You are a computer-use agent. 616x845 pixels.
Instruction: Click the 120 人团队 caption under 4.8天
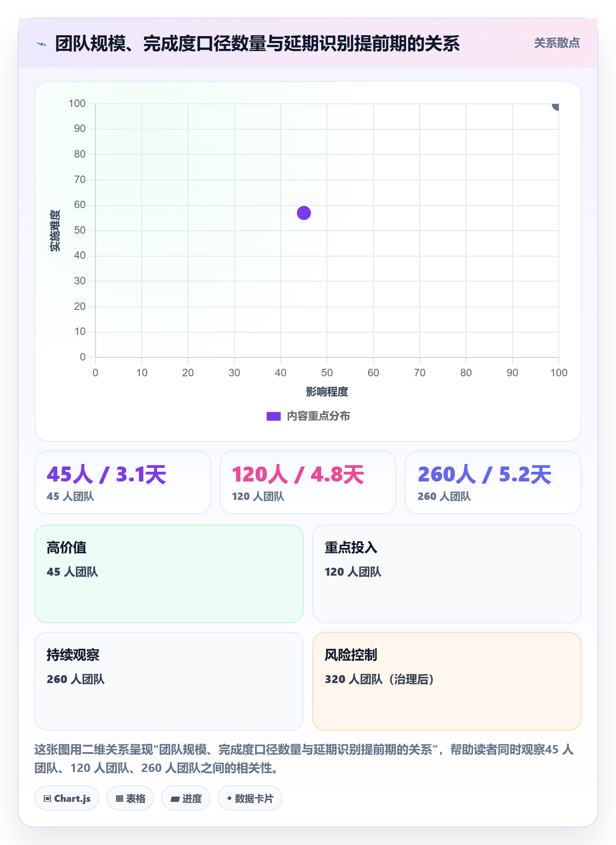tap(258, 496)
